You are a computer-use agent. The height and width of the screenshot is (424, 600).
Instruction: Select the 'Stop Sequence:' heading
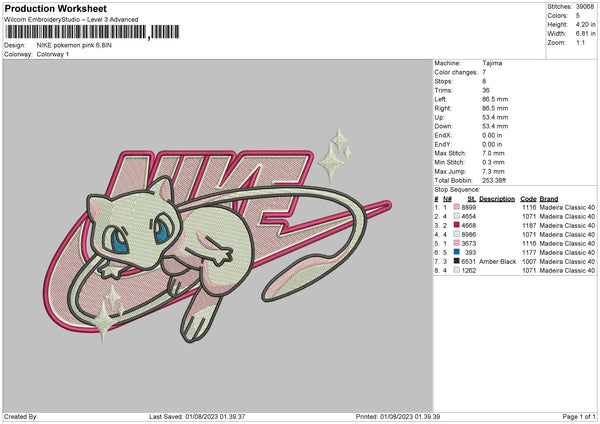click(457, 190)
